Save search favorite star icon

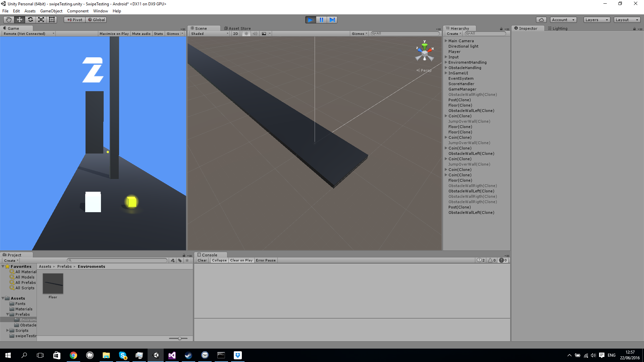[187, 260]
